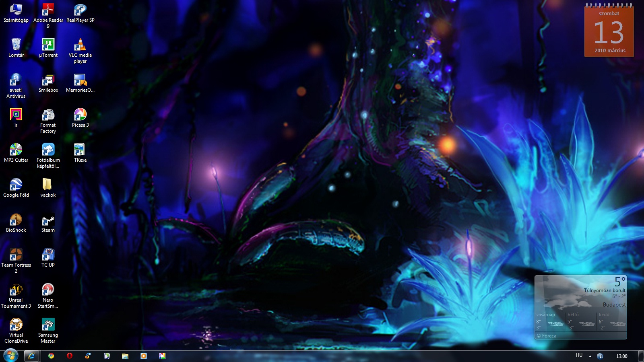Launch µTorrent from the desktop
Viewport: 644px width, 362px height.
point(48,47)
